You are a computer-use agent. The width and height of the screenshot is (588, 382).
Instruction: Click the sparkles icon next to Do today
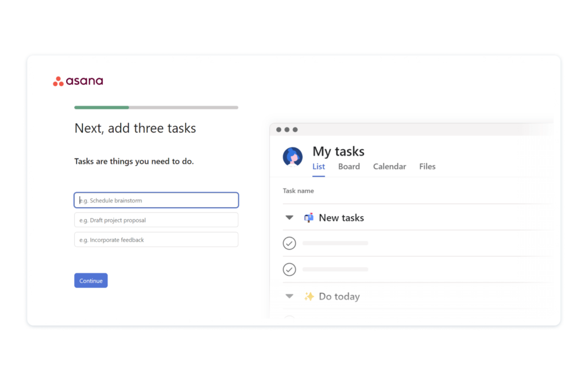pos(309,296)
